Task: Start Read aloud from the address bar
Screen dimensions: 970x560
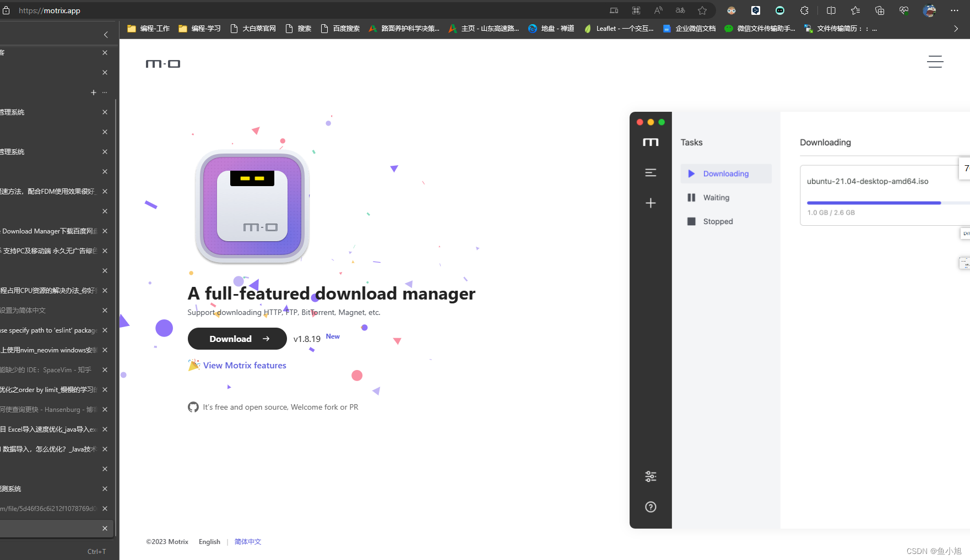Action: click(x=658, y=10)
